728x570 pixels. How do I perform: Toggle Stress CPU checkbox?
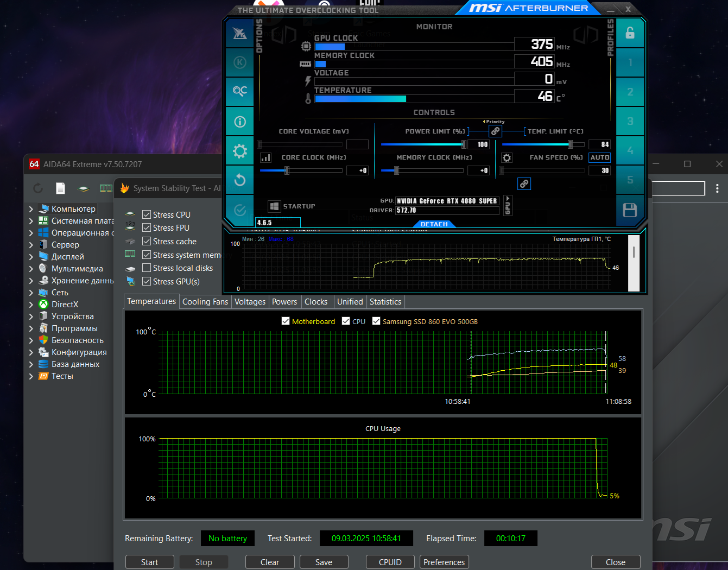[147, 214]
